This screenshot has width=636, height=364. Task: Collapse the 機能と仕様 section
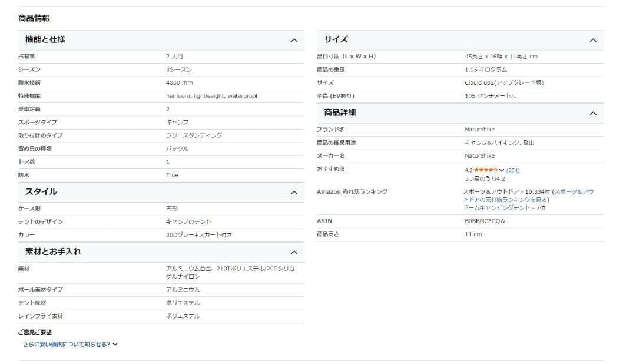(294, 40)
